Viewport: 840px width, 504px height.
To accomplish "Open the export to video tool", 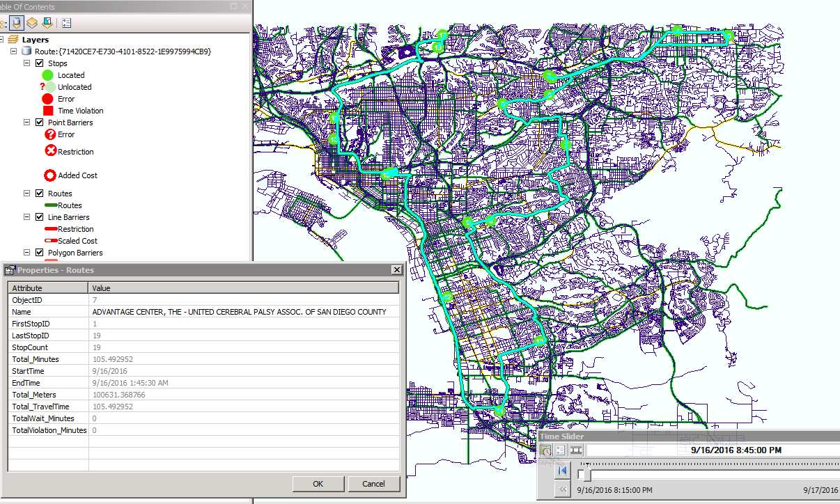I will (x=575, y=450).
